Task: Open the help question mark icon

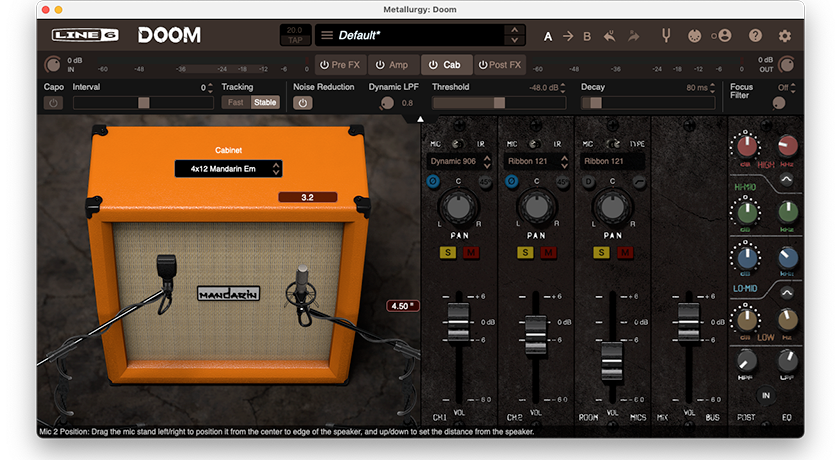Action: [x=755, y=36]
